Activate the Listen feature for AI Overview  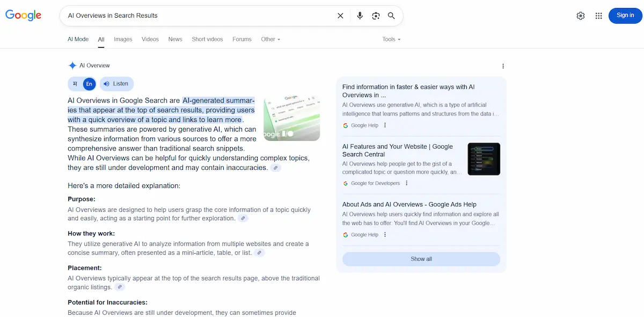click(116, 84)
